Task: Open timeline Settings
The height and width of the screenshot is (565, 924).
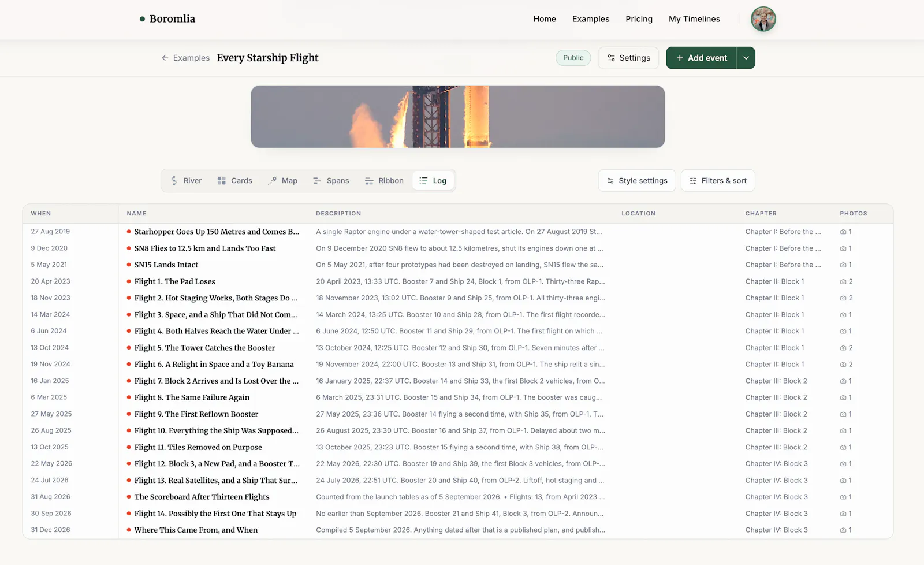Action: (628, 58)
